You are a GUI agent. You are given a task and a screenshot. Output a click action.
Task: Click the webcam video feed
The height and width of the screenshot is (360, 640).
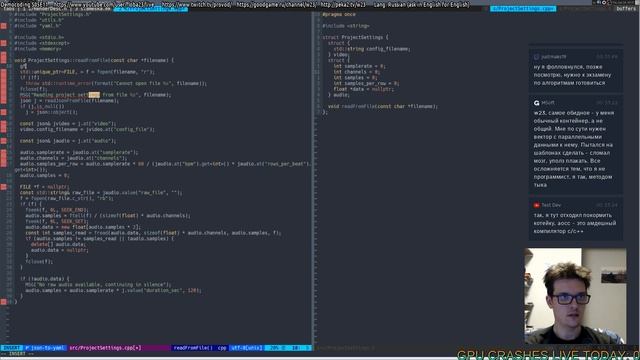[575, 296]
